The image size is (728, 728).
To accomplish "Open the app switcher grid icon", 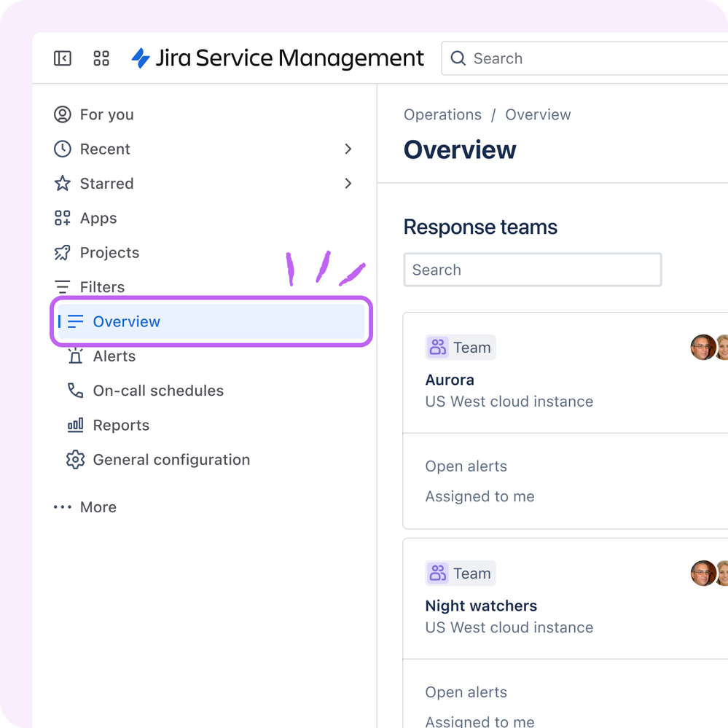I will click(101, 58).
